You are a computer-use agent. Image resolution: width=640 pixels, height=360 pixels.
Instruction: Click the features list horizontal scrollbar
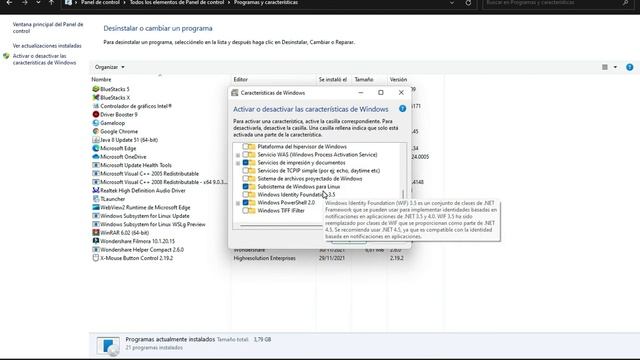[x=282, y=225]
